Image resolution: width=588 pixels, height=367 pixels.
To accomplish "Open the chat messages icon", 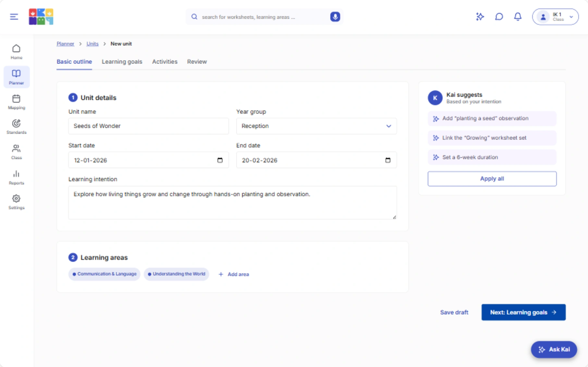I will 499,17.
